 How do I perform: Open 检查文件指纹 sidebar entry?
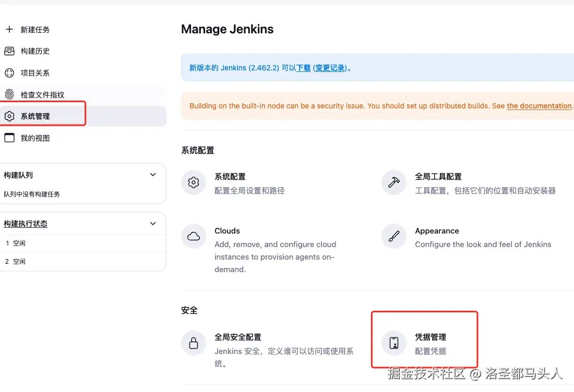coord(42,95)
